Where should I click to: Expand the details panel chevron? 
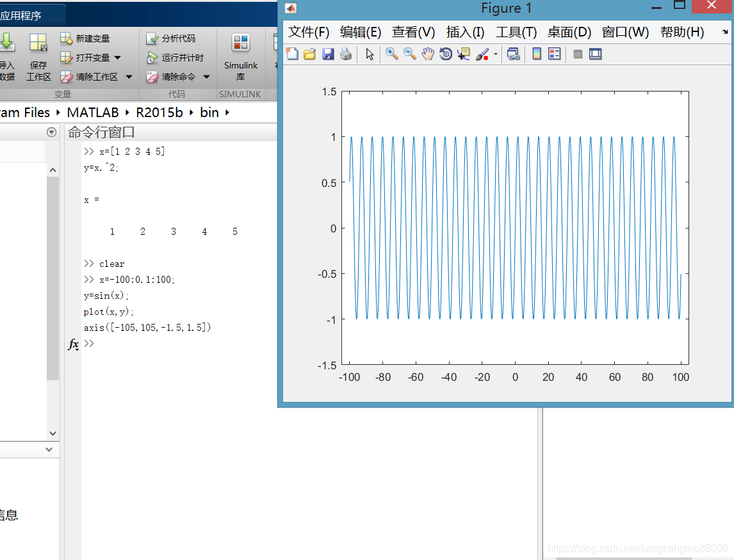pos(49,449)
